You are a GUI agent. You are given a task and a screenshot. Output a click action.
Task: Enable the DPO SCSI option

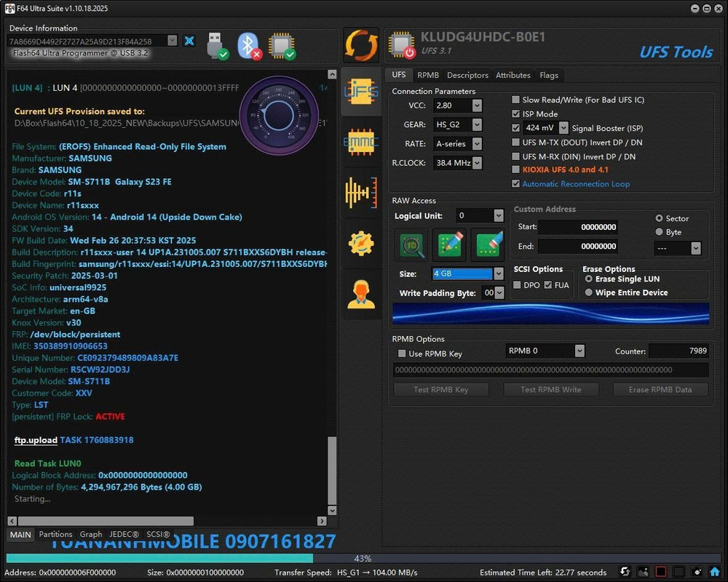point(517,285)
